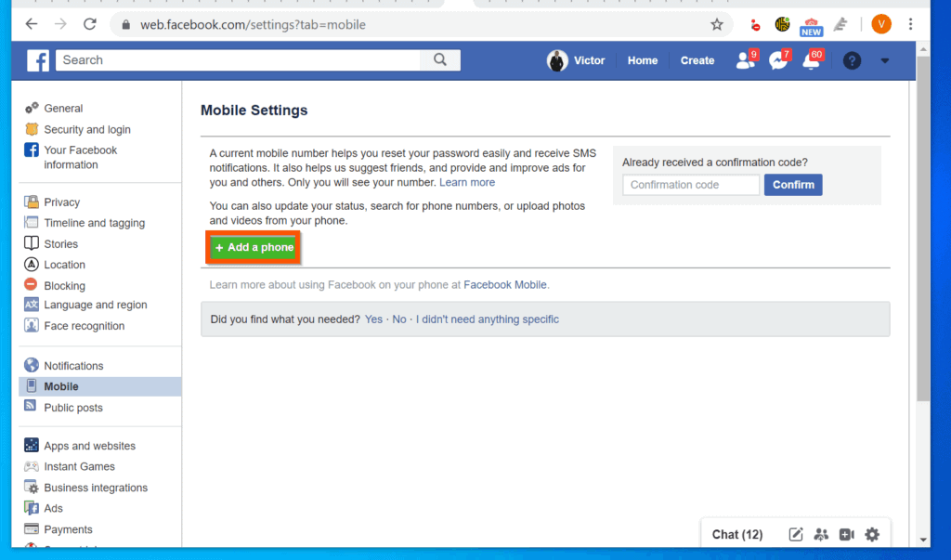Viewport: 951px width, 560px height.
Task: Click Yes under did you find what you needed
Action: (x=372, y=319)
